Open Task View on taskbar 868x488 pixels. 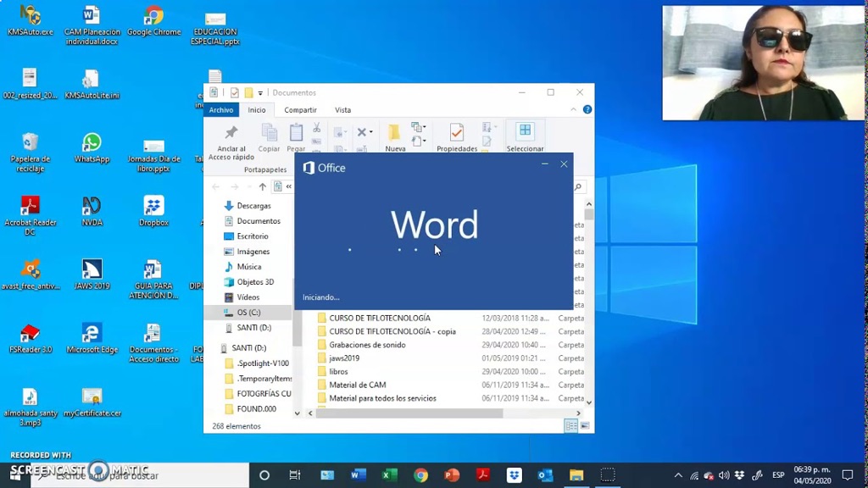[x=295, y=474]
